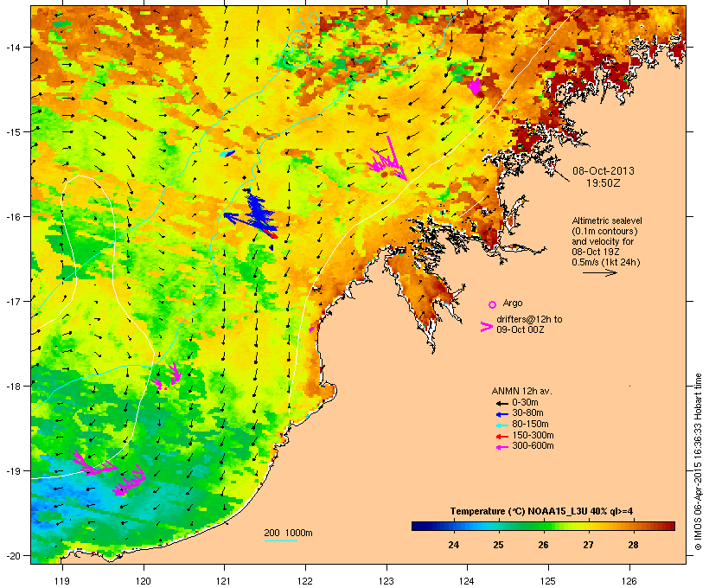This screenshot has height=588, width=709.
Task: Click the magenta drifters arrowhead symbol
Action: [x=487, y=327]
